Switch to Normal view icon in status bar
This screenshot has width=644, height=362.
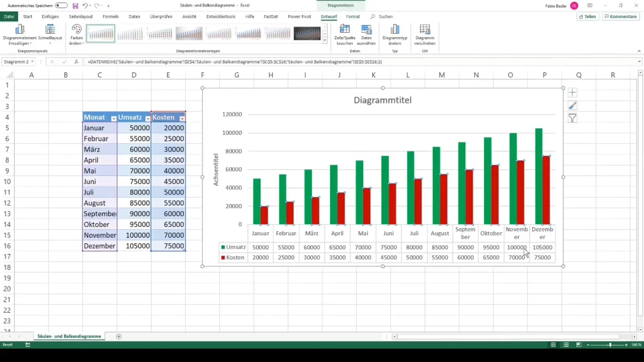pyautogui.click(x=553, y=345)
